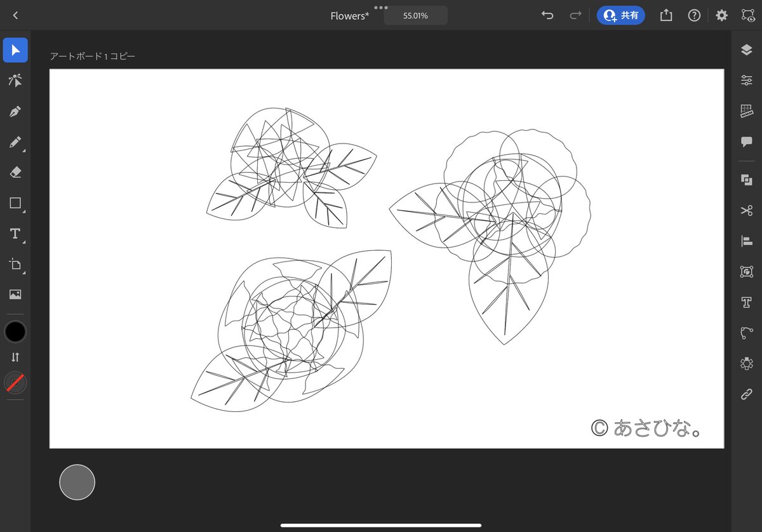Open the export upload icon
The width and height of the screenshot is (762, 532).
tap(666, 15)
